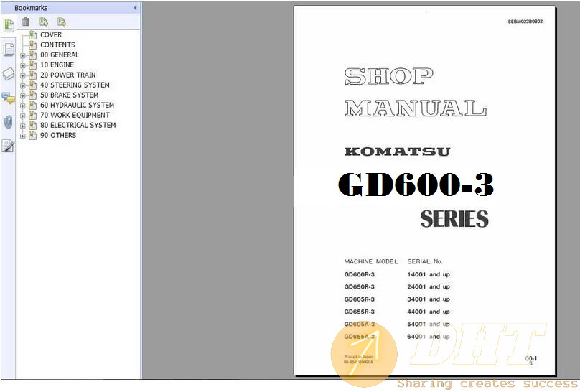Go to the CONTENTS bookmark
580x392 pixels.
(57, 45)
